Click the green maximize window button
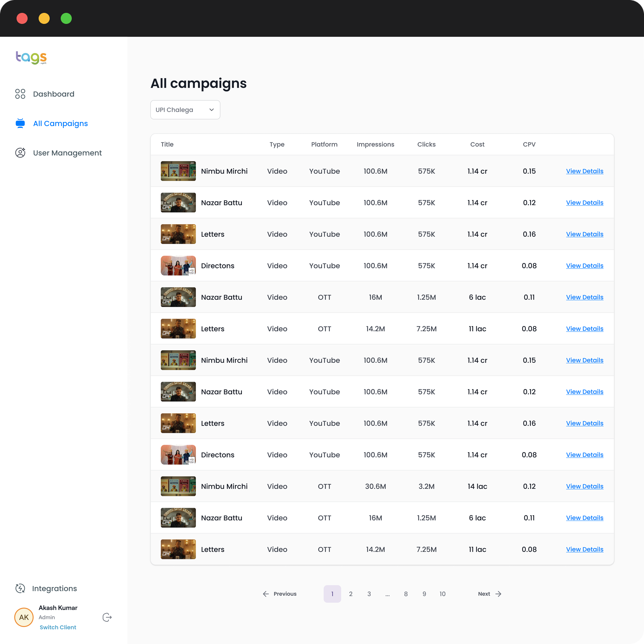Screen dimensions: 644x644 [x=66, y=18]
